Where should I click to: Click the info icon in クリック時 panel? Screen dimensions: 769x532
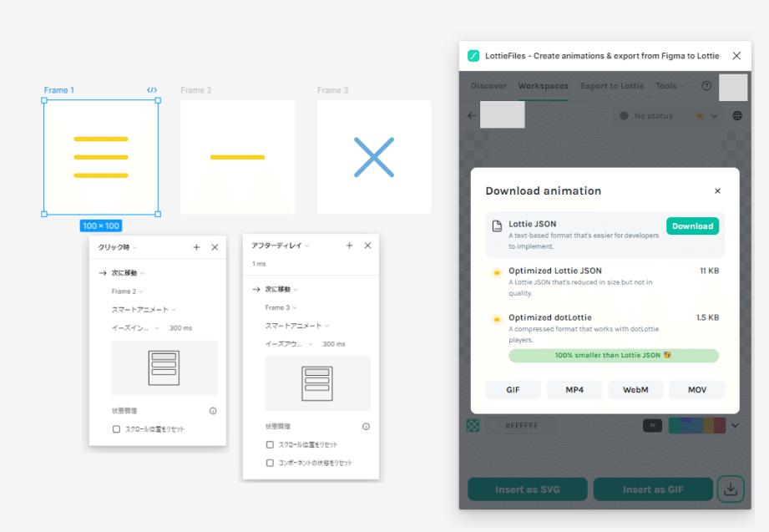pos(213,411)
